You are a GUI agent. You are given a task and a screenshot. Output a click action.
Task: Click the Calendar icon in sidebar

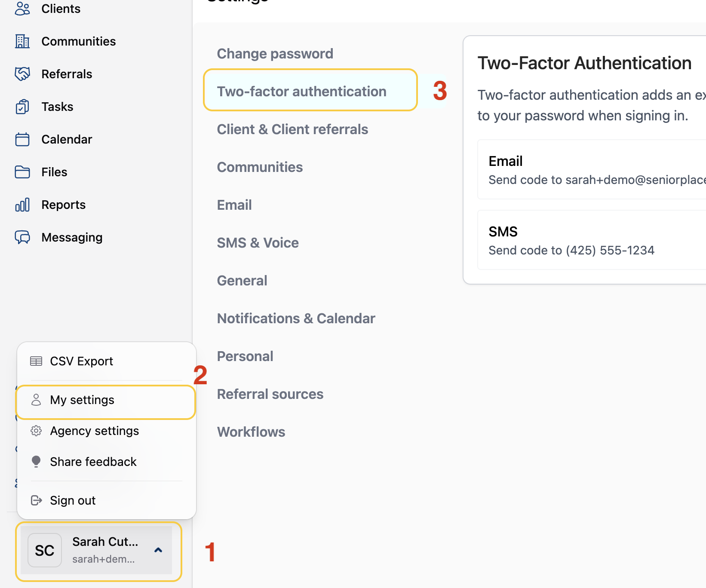click(22, 139)
